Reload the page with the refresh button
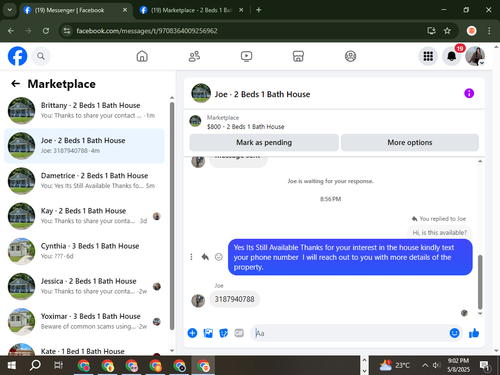Image resolution: width=500 pixels, height=375 pixels. tap(46, 31)
